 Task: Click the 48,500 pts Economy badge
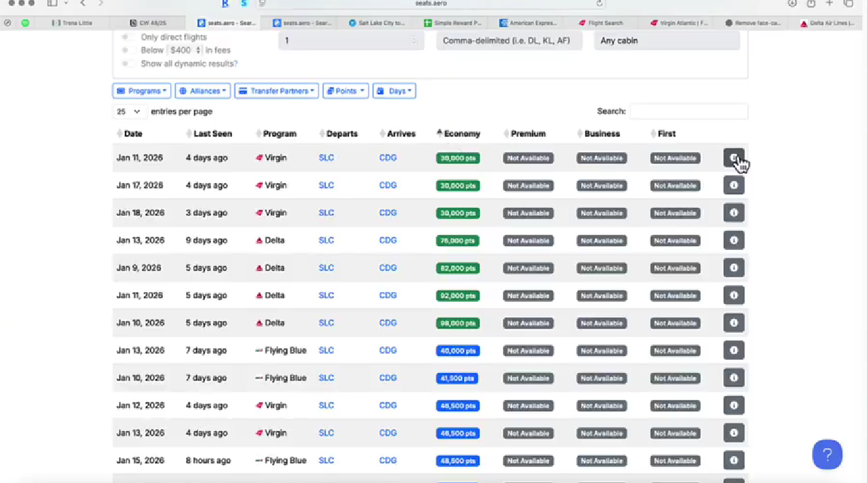[x=458, y=461]
